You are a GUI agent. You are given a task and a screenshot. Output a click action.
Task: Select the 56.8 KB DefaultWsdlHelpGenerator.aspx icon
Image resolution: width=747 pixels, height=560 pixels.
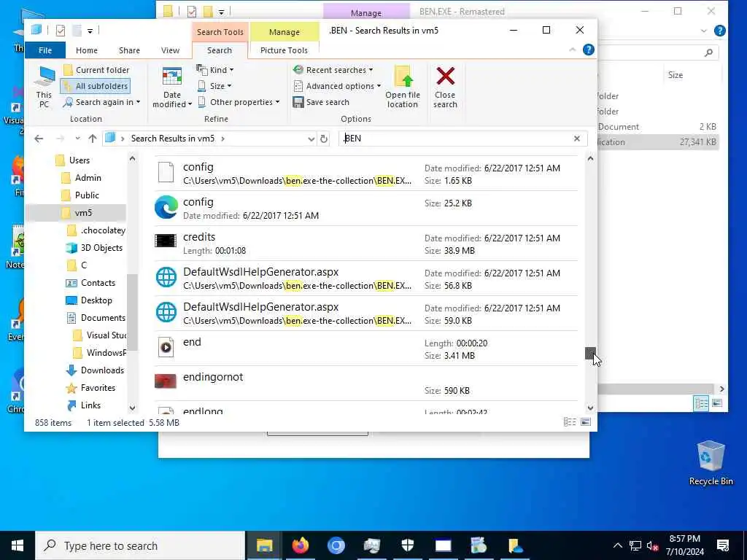[166, 277]
